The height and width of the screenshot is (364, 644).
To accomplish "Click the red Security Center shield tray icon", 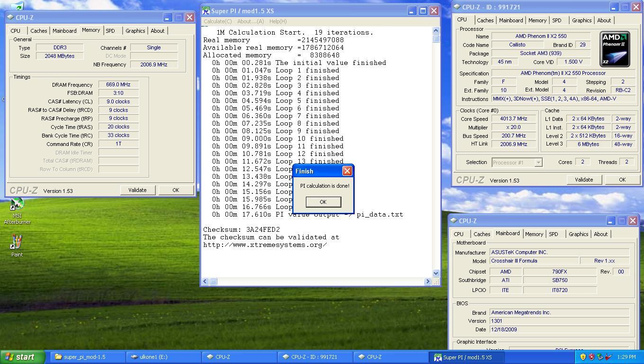I will coord(591,357).
